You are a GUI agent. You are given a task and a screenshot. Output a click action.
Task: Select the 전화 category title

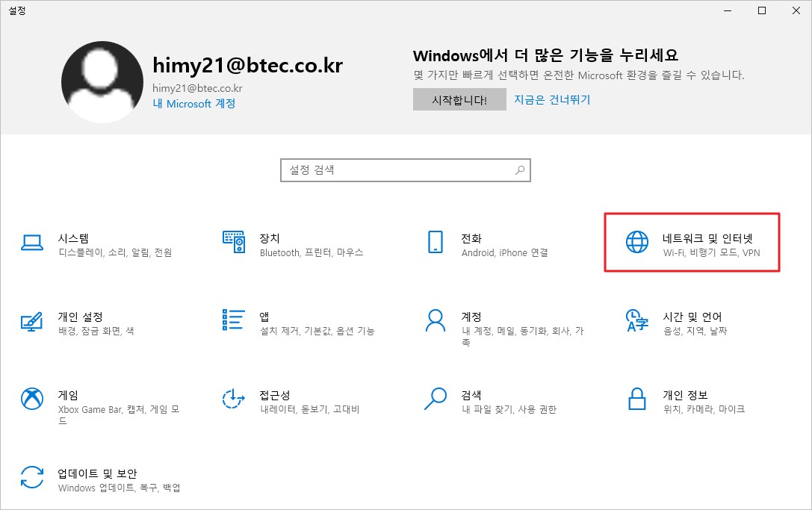(x=472, y=238)
